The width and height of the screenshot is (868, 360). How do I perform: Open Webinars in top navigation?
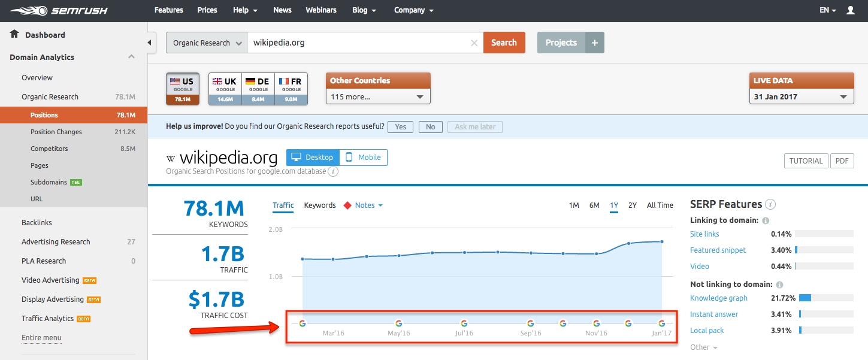tap(321, 10)
